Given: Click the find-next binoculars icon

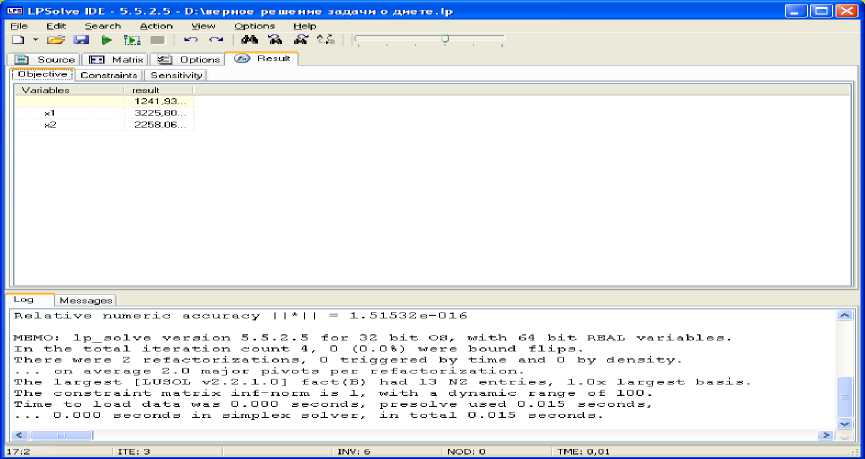Looking at the screenshot, I should tap(275, 40).
